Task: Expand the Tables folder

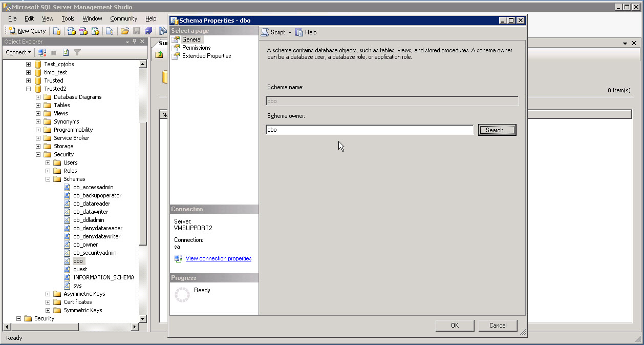Action: [x=38, y=105]
